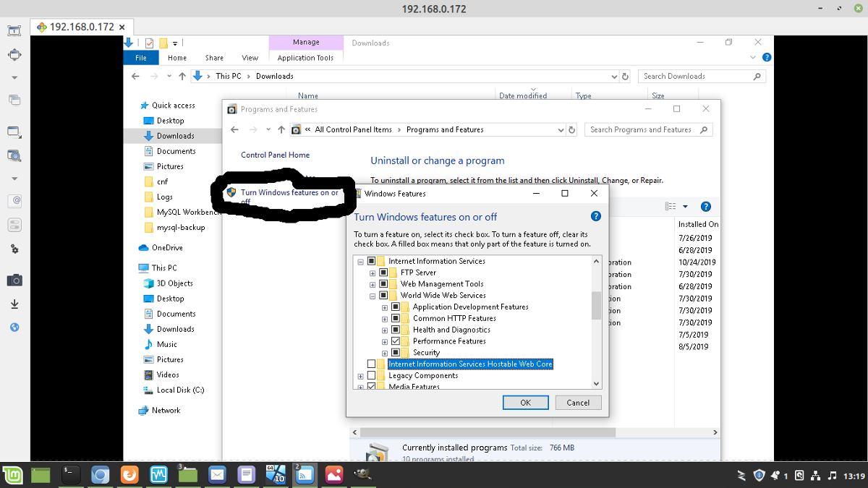Open the File tab in File Explorer
The width and height of the screenshot is (868, 488).
pyautogui.click(x=141, y=58)
